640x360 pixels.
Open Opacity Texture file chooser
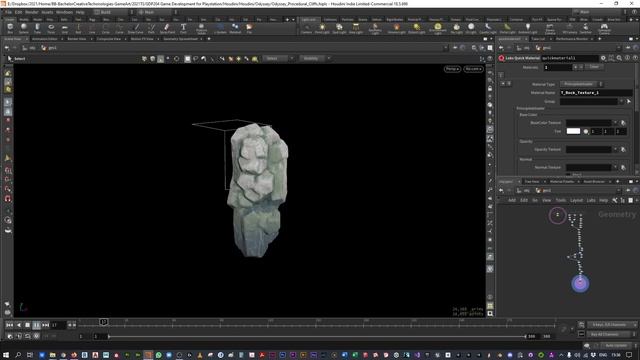pos(623,149)
